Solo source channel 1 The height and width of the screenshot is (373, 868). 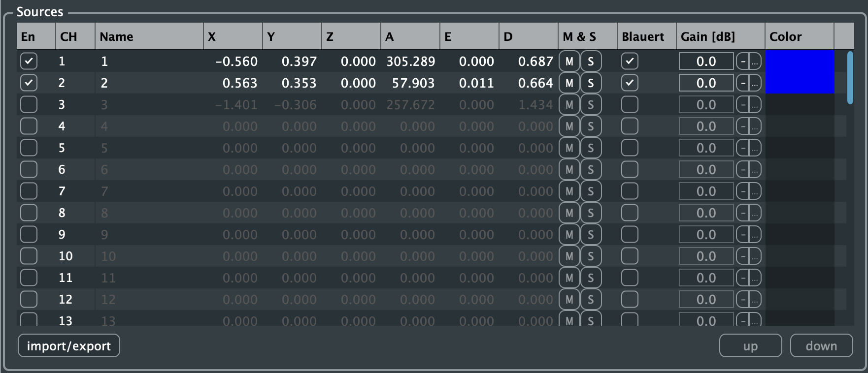coord(591,62)
